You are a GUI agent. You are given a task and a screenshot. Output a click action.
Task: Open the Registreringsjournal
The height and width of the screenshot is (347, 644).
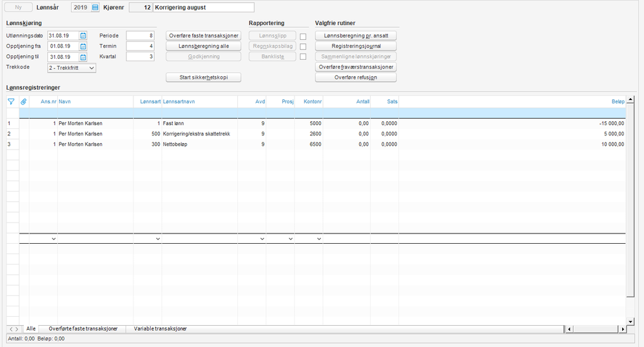356,46
